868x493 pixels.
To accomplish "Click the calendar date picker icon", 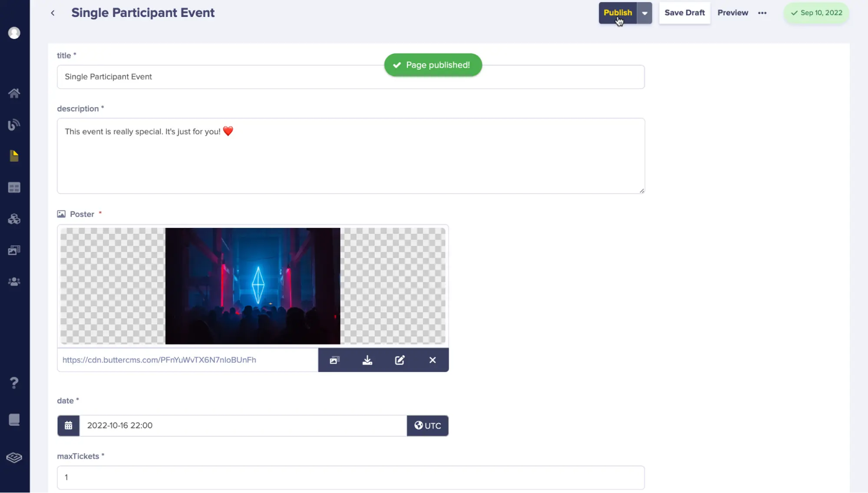I will click(68, 425).
